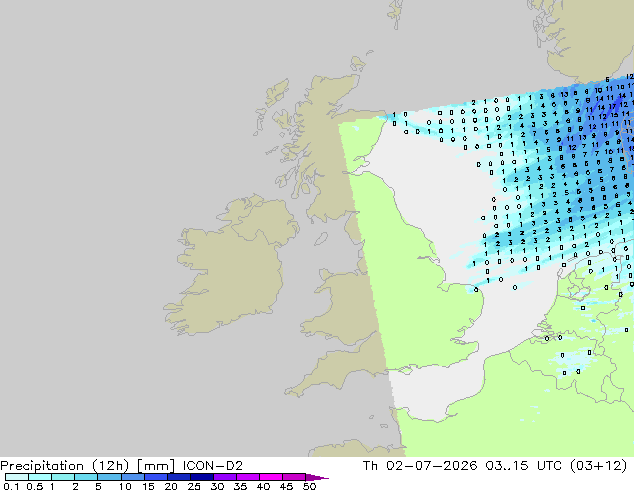Click the '25' scale label

tap(194, 486)
